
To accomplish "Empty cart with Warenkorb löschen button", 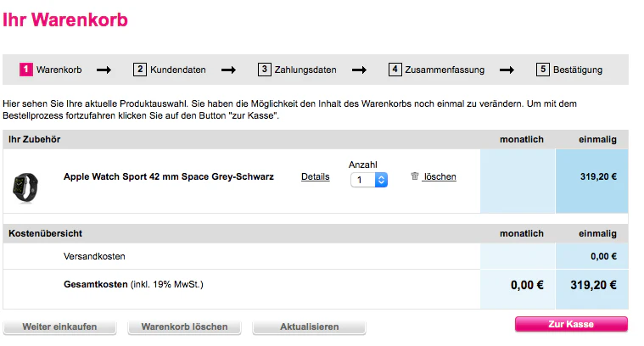I will tap(184, 326).
